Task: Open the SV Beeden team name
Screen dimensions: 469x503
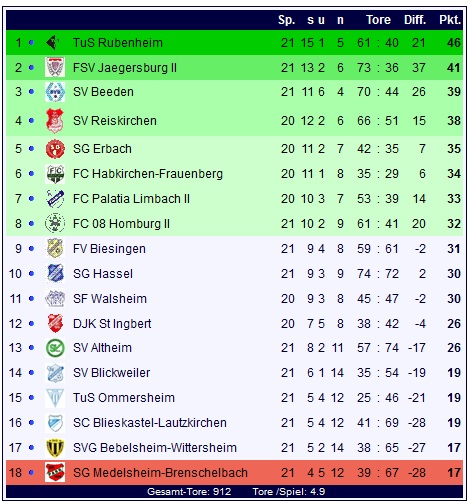Action: pyautogui.click(x=103, y=92)
